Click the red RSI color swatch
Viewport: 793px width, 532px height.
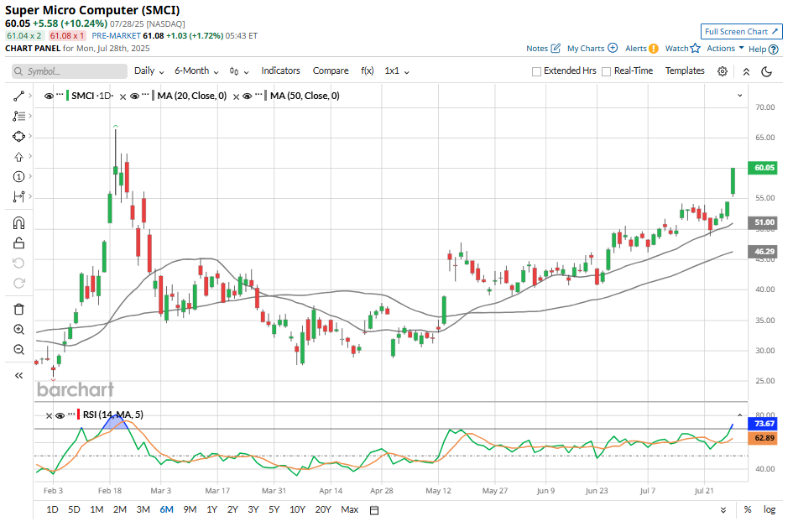[79, 415]
